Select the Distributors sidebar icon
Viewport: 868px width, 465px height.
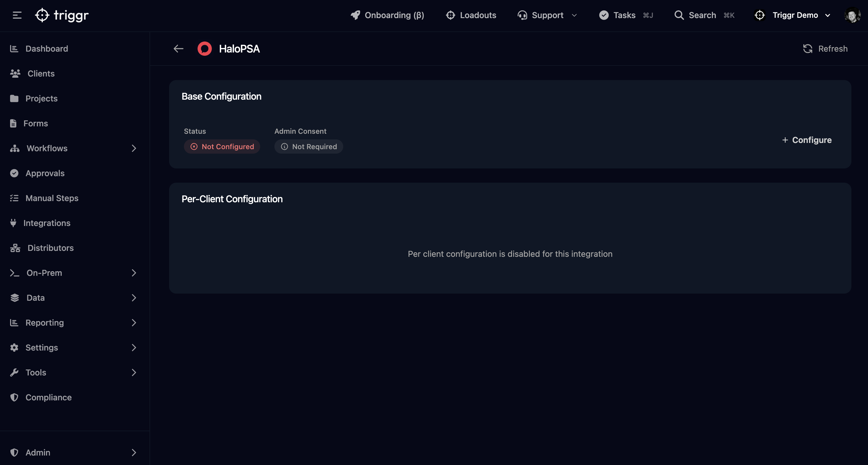coord(15,248)
